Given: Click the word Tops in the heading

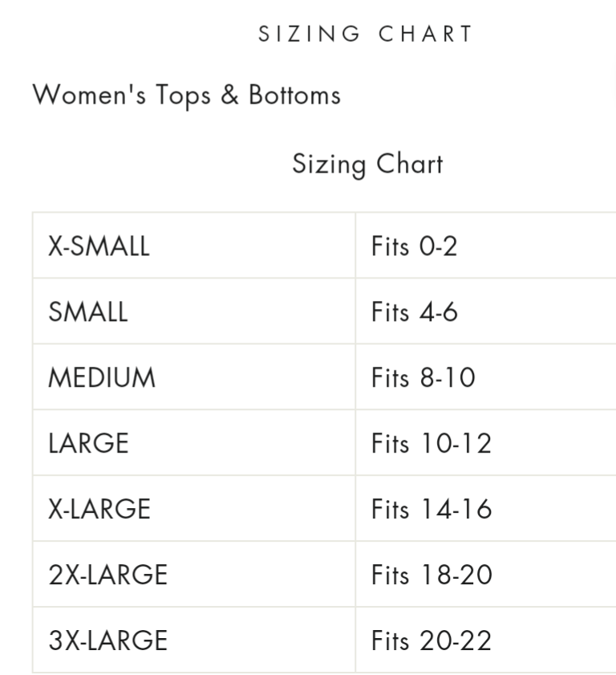Looking at the screenshot, I should point(184,96).
